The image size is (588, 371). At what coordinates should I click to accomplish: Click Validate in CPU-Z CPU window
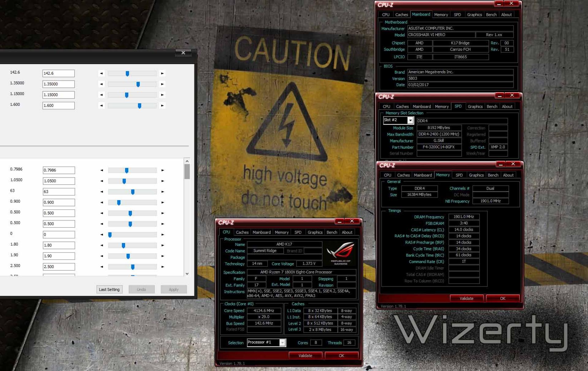(305, 355)
